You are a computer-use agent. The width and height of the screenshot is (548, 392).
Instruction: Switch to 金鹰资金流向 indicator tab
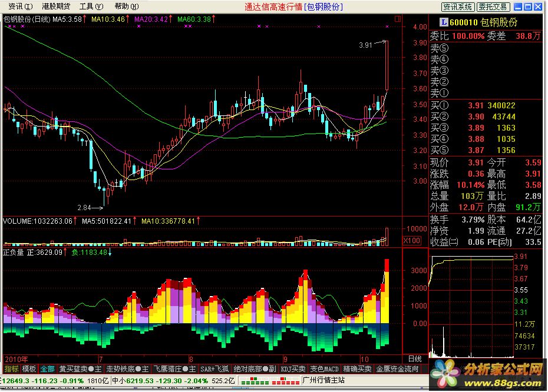pyautogui.click(x=397, y=368)
